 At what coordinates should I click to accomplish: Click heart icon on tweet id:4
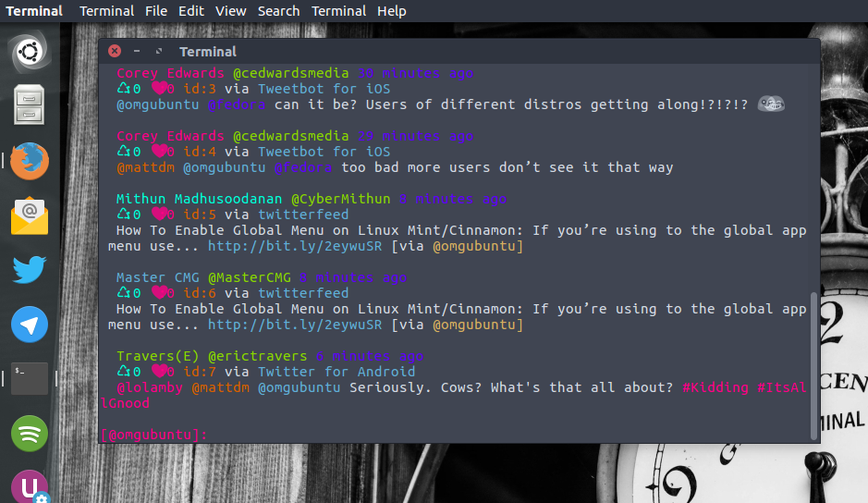coord(159,152)
